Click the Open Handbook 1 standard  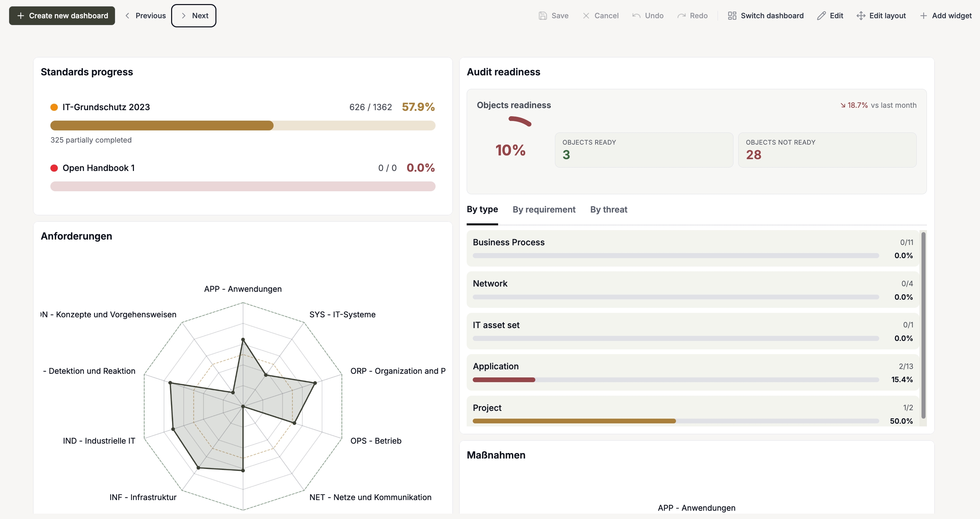[98, 168]
